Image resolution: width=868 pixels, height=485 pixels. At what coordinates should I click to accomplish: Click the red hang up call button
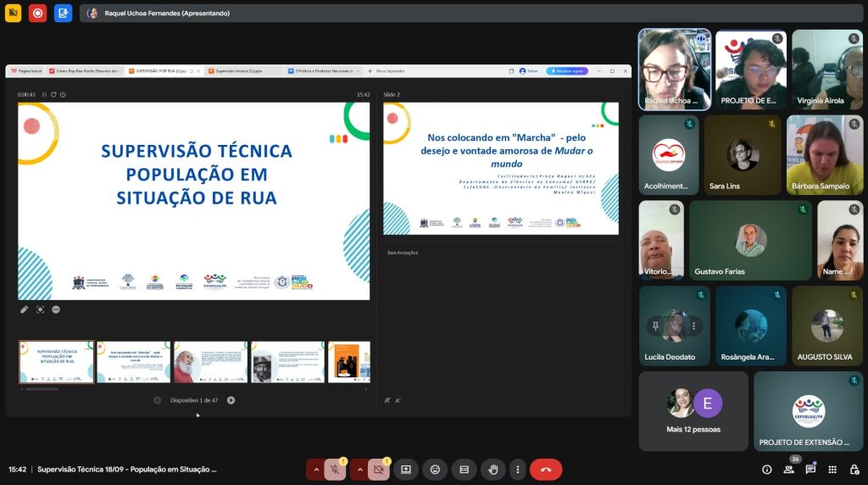point(546,470)
